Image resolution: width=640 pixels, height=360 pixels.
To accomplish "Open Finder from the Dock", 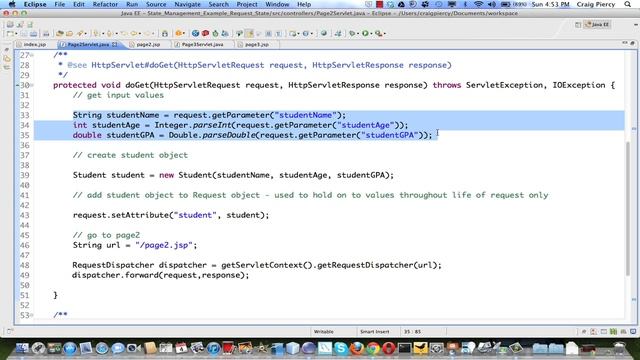I will click(22, 348).
